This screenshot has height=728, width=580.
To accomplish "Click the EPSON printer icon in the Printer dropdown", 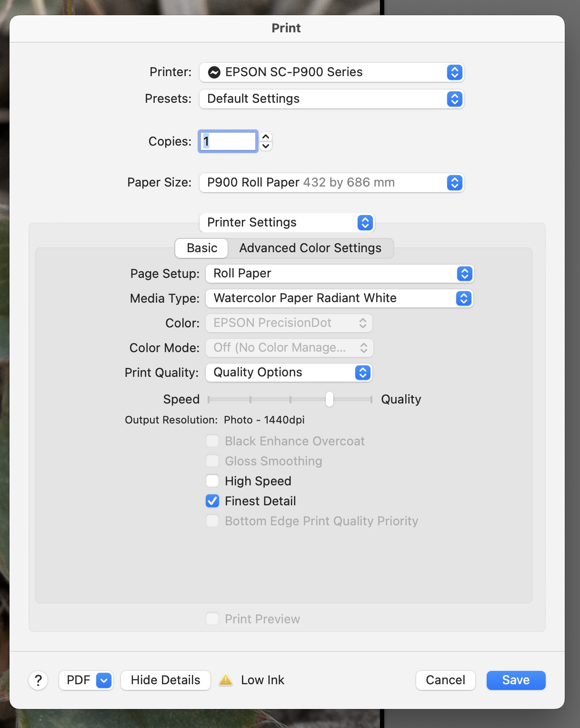I will (x=214, y=72).
